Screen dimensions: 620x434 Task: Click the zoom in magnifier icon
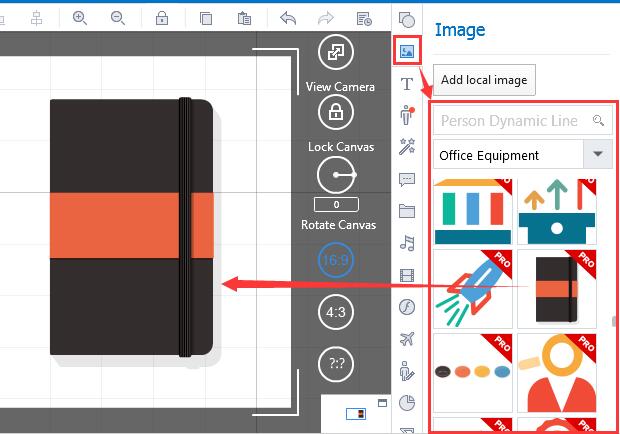pyautogui.click(x=80, y=18)
